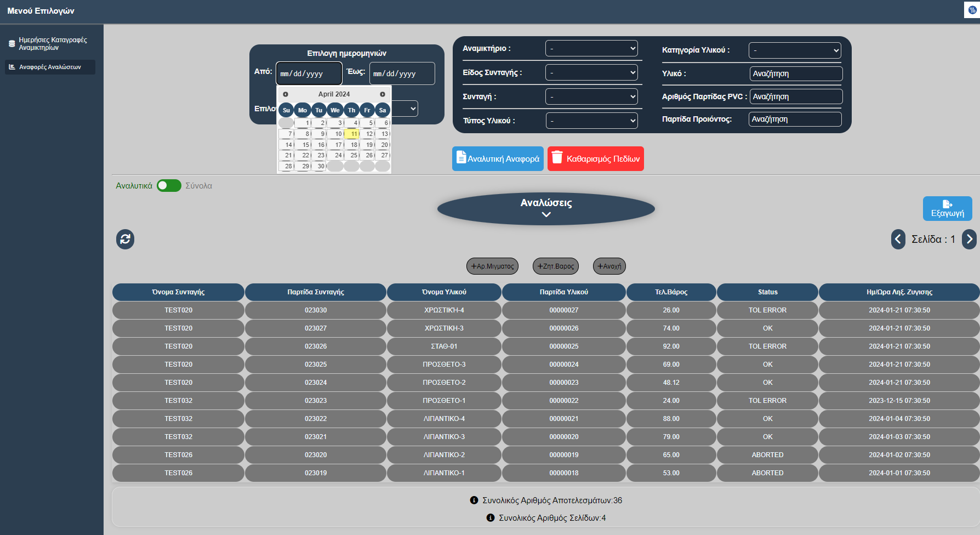Click cell 023030 in the table
Image resolution: width=980 pixels, height=535 pixels.
(x=316, y=310)
